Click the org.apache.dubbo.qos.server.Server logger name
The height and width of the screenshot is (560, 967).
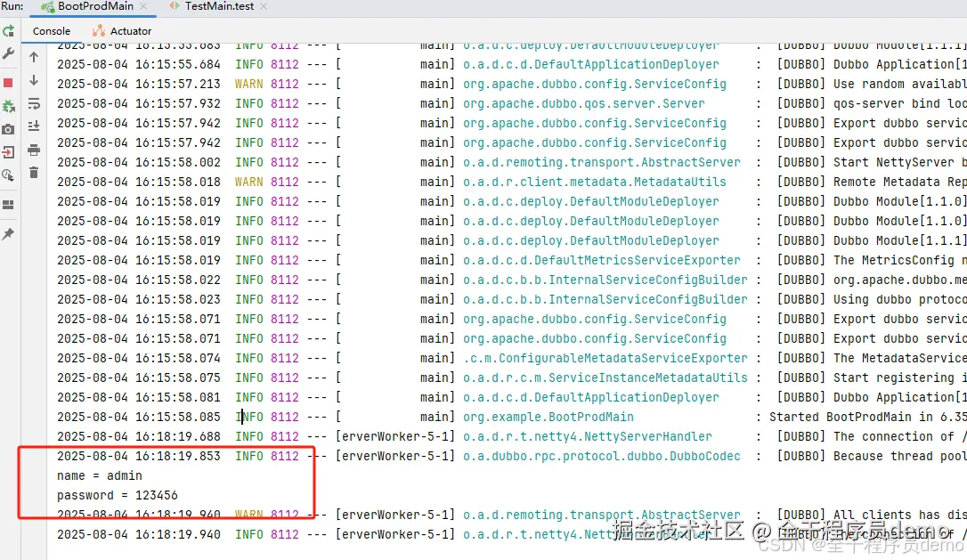584,103
